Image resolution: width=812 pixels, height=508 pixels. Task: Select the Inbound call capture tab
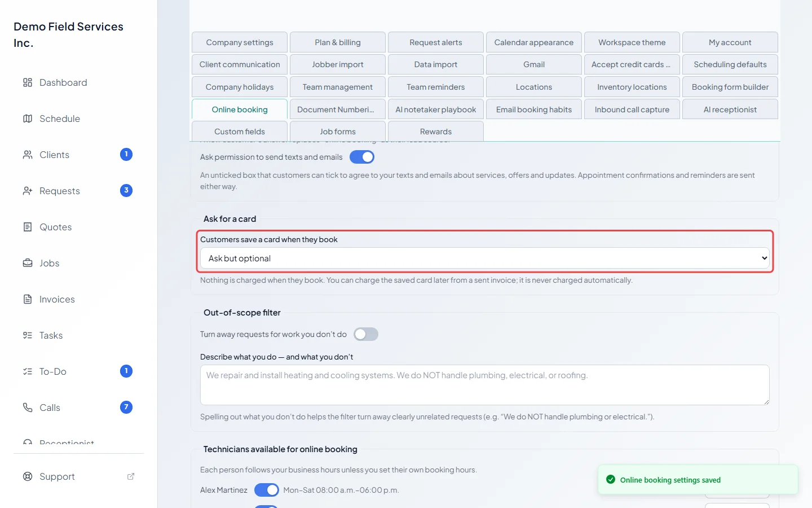click(632, 110)
